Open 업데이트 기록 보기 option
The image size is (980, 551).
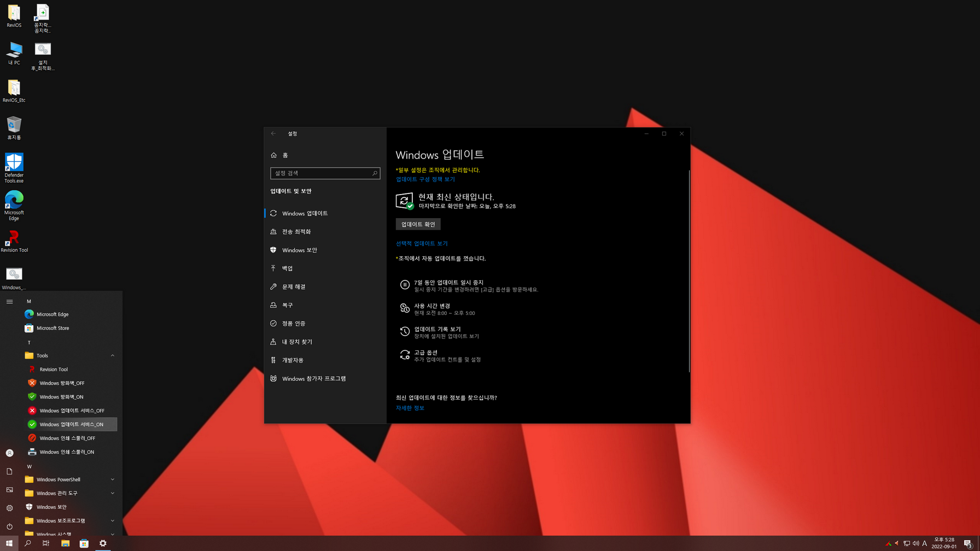440,332
